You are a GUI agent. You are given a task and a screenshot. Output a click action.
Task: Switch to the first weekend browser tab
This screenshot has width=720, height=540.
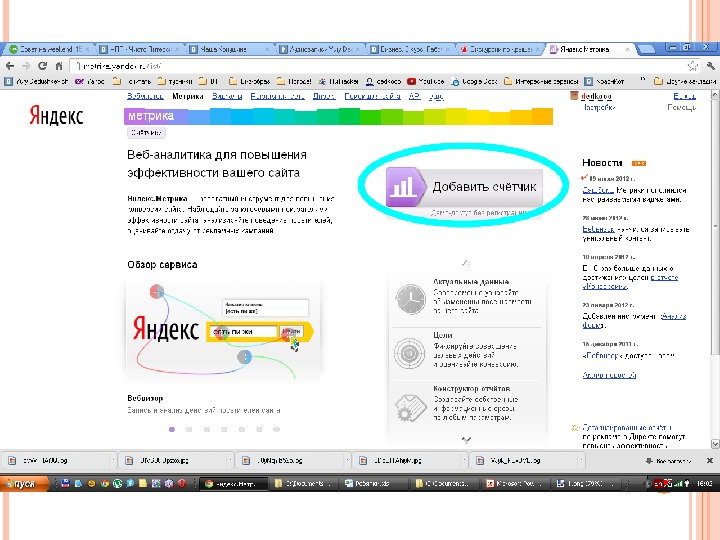pyautogui.click(x=50, y=49)
